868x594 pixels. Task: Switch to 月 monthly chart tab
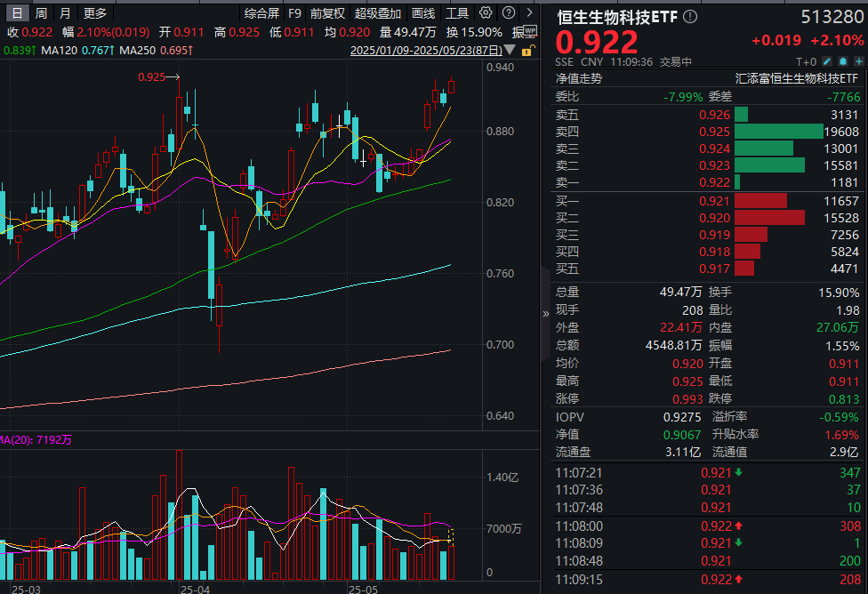65,12
